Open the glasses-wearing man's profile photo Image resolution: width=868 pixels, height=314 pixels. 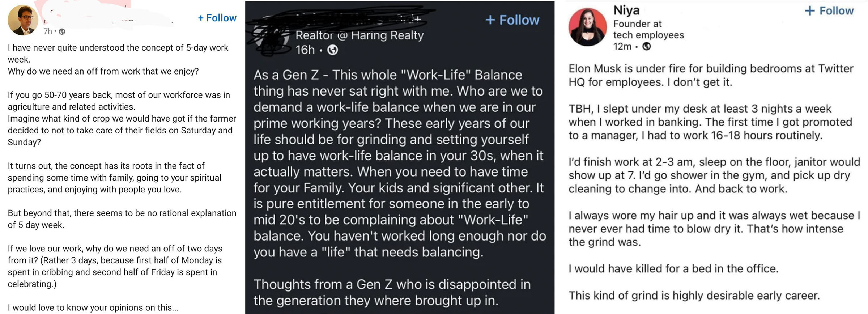[x=23, y=20]
